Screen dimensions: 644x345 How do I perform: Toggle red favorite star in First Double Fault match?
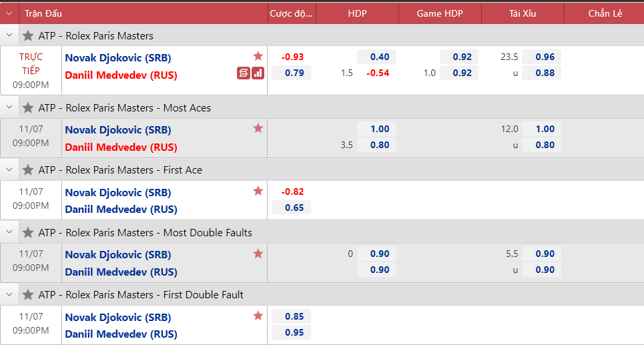click(258, 316)
